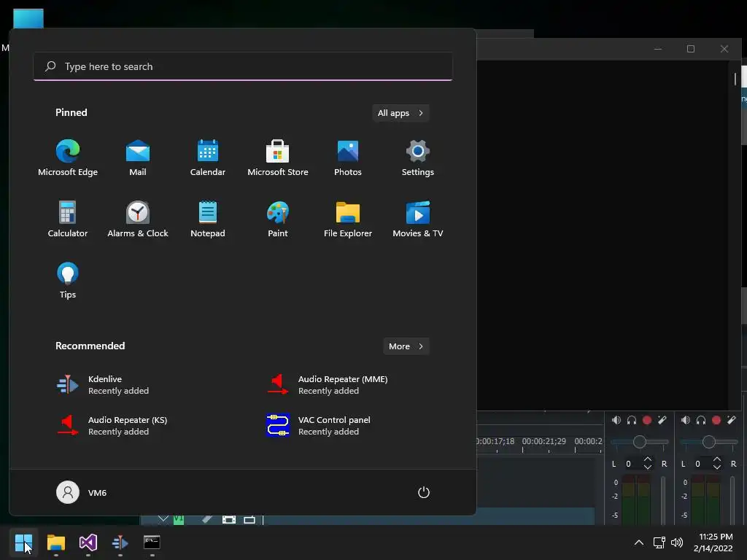747x560 pixels.
Task: Solo the left mixer channel with headphones
Action: tap(632, 420)
